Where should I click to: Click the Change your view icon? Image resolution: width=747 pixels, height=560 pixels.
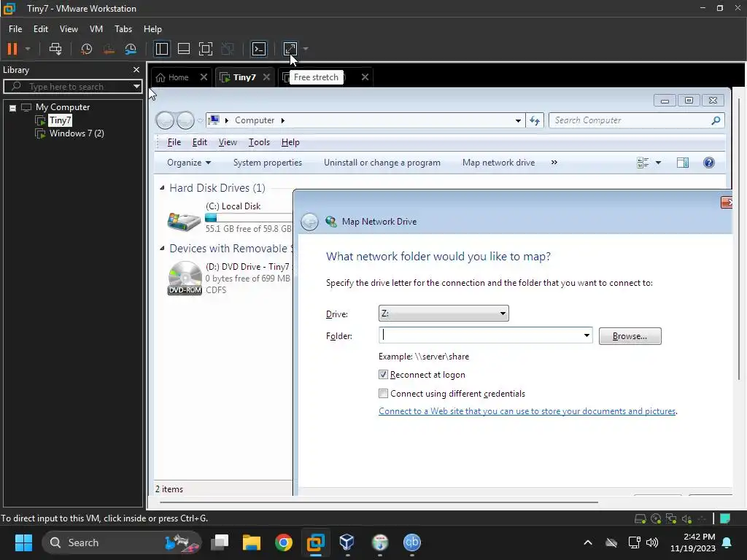[643, 163]
